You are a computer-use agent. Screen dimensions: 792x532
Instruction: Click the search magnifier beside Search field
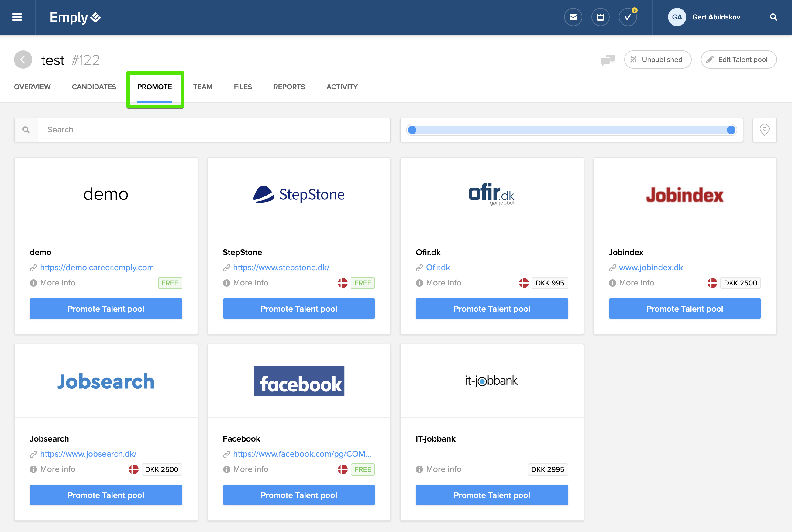(x=26, y=130)
